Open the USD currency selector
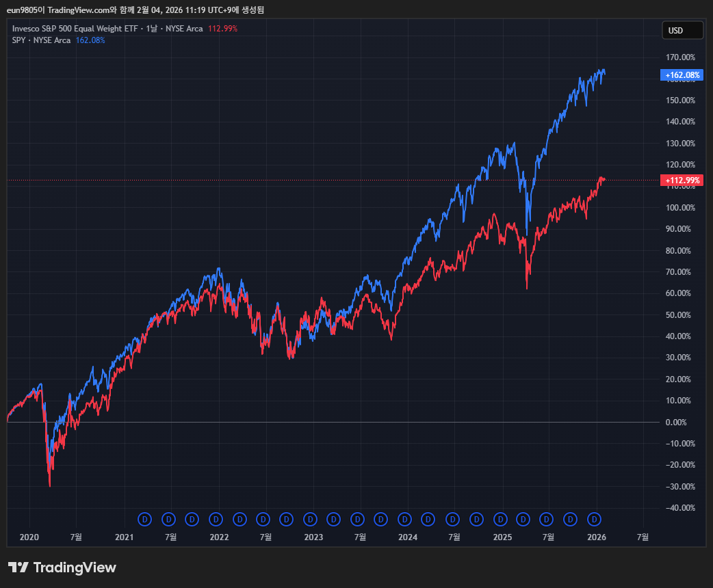 (x=682, y=31)
